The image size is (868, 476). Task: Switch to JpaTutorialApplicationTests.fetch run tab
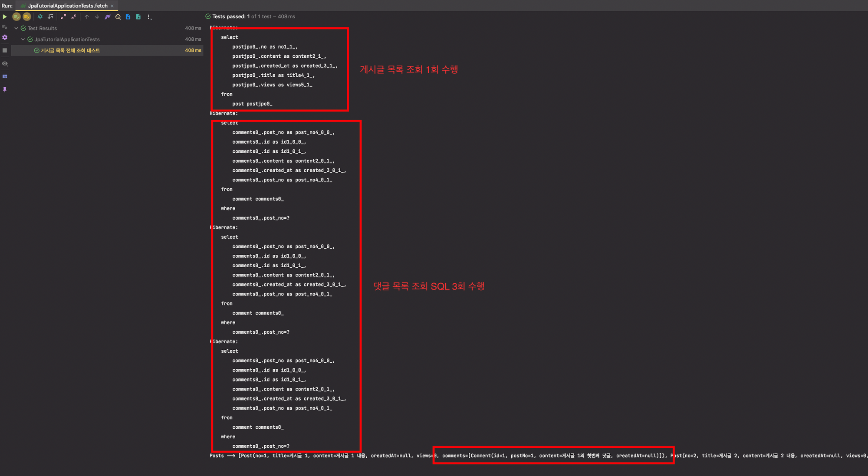click(67, 6)
